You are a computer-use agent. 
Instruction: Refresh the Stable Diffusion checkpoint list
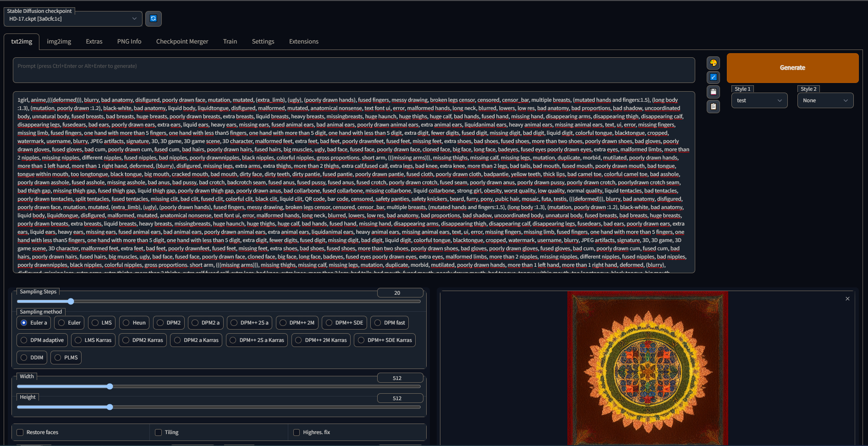click(153, 18)
